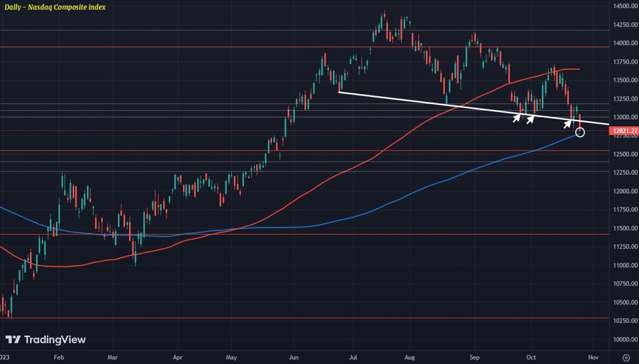The width and height of the screenshot is (639, 364).
Task: Click the chart title Daily Nasdaq Composite index
Action: coord(55,7)
